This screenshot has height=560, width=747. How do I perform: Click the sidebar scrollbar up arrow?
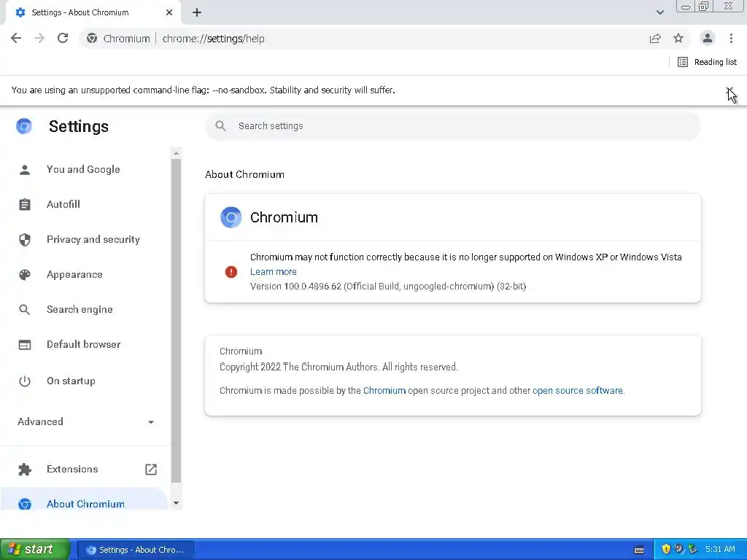(177, 153)
